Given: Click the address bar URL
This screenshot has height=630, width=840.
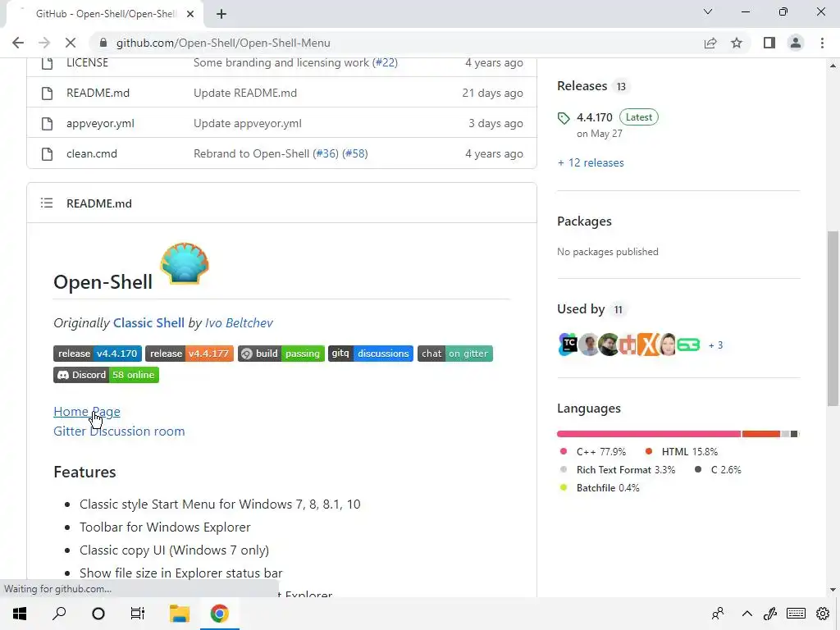Looking at the screenshot, I should (x=223, y=43).
